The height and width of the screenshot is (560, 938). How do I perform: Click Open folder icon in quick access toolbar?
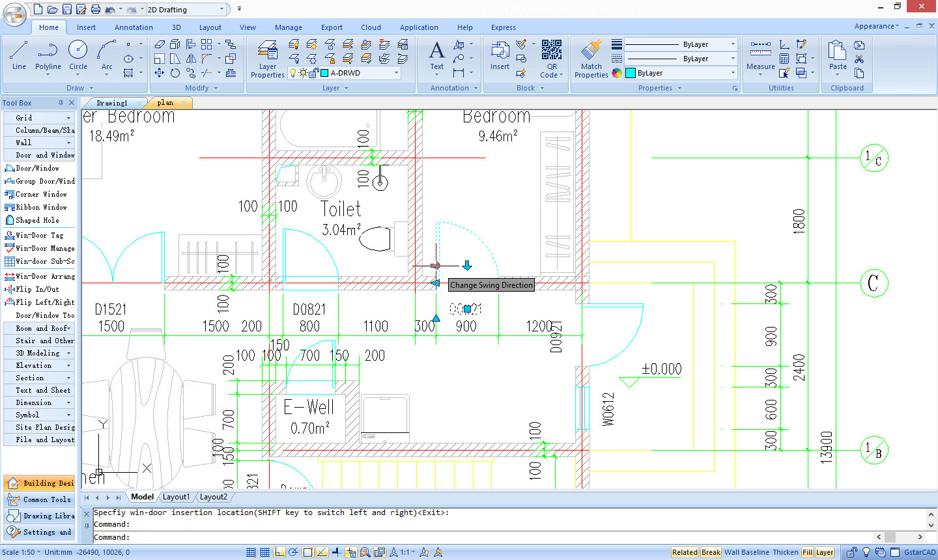53,9
